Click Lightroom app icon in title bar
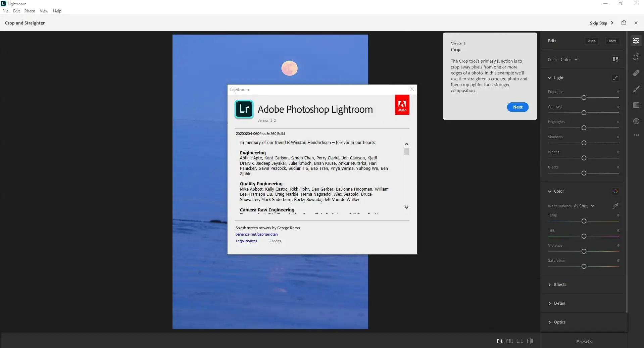Viewport: 644px width, 348px height. pos(3,4)
